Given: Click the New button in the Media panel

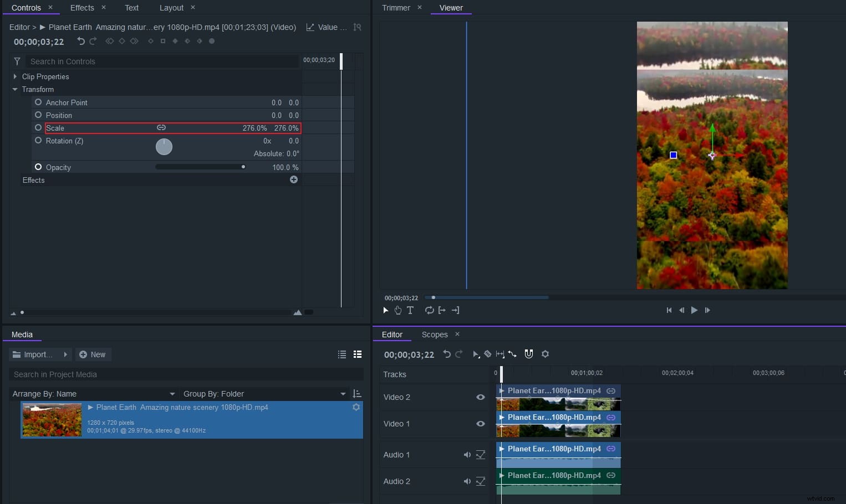Looking at the screenshot, I should (93, 354).
